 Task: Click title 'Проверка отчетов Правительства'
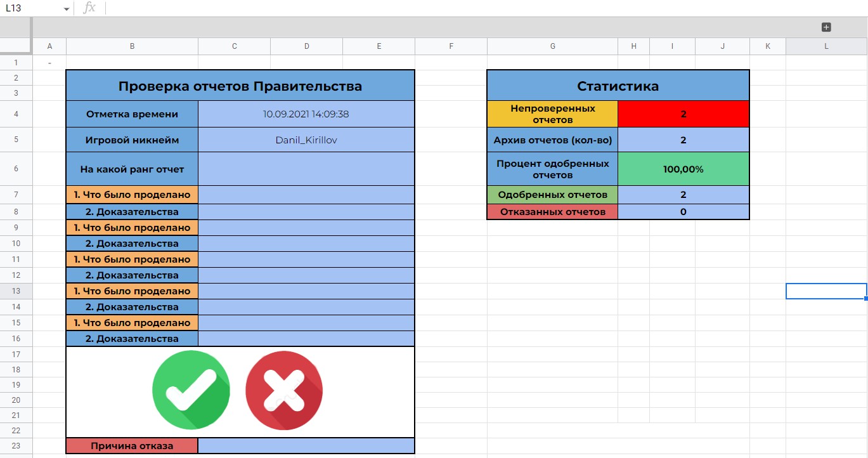pyautogui.click(x=240, y=86)
